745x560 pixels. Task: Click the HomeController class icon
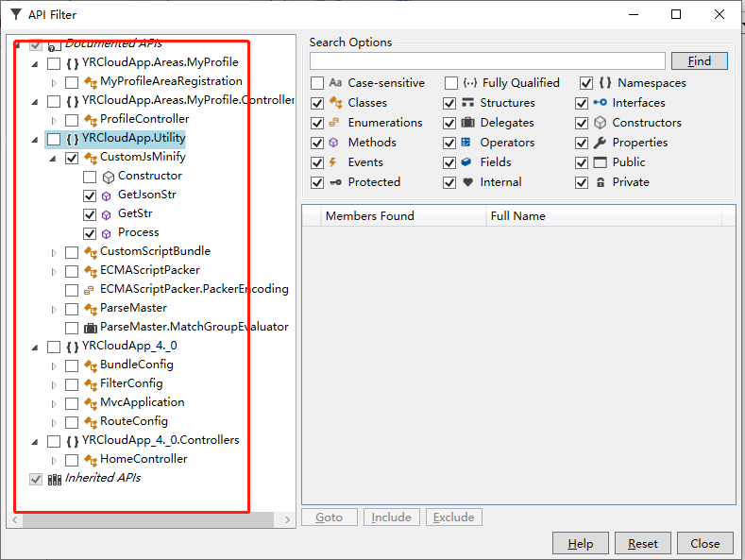[x=91, y=459]
